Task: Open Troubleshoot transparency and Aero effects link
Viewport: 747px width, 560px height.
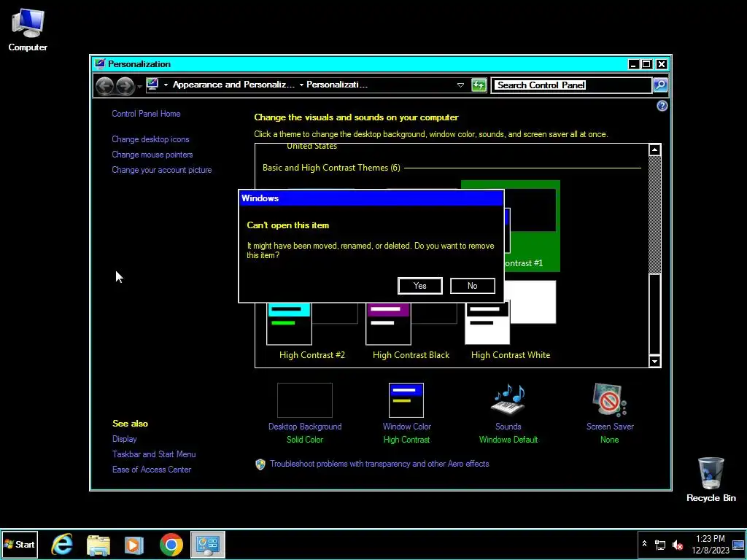Action: point(379,464)
